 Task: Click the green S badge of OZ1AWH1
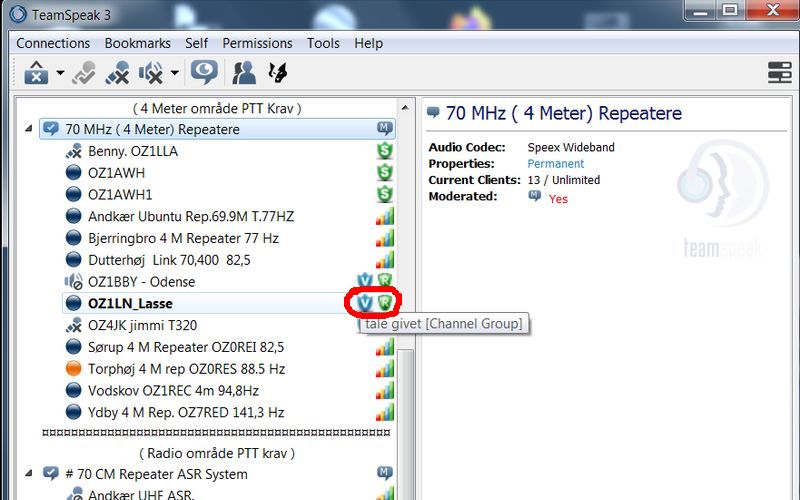[x=385, y=194]
